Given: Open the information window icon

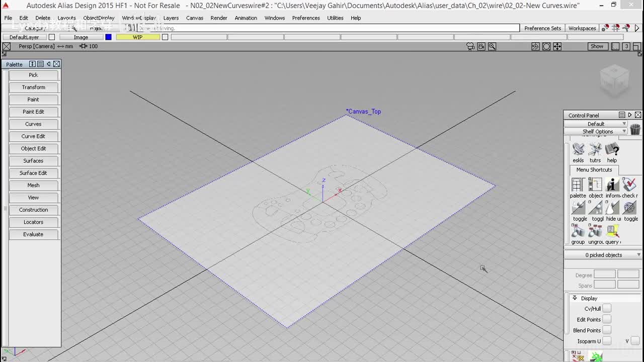Looking at the screenshot, I should (x=612, y=185).
